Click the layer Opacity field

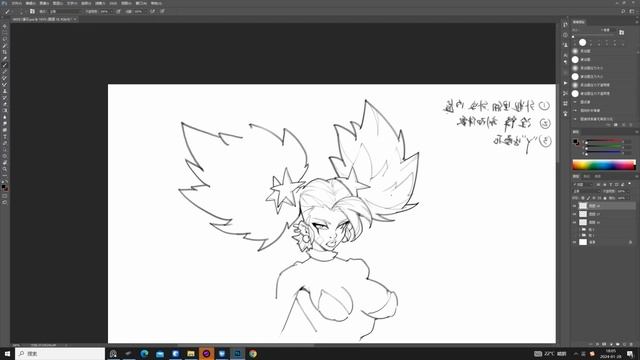[x=622, y=191]
